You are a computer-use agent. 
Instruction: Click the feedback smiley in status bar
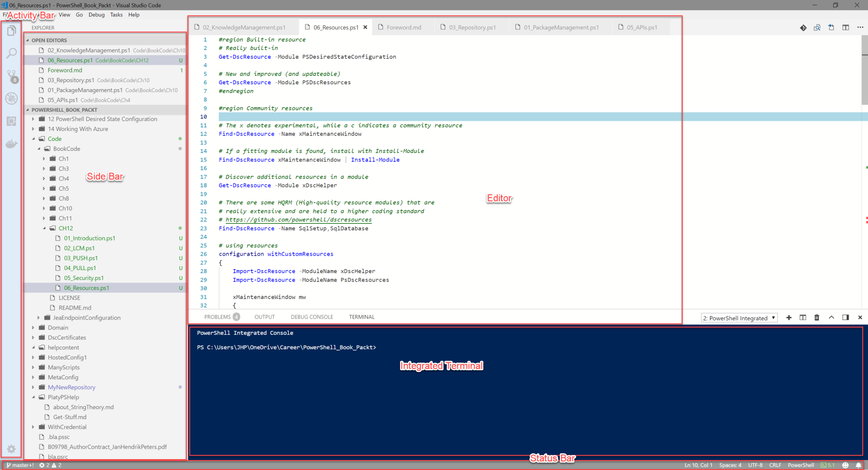point(845,465)
